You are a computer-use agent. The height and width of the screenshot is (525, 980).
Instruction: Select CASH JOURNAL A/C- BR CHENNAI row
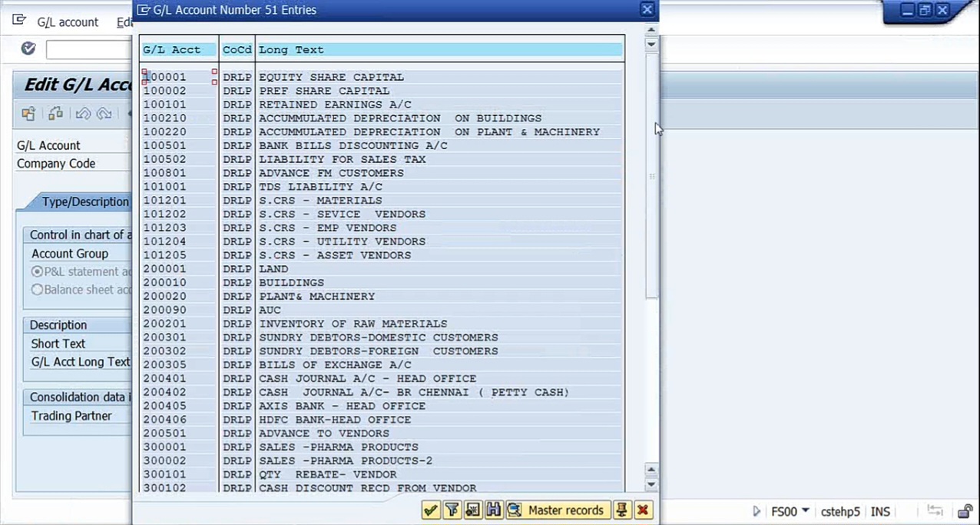click(382, 392)
